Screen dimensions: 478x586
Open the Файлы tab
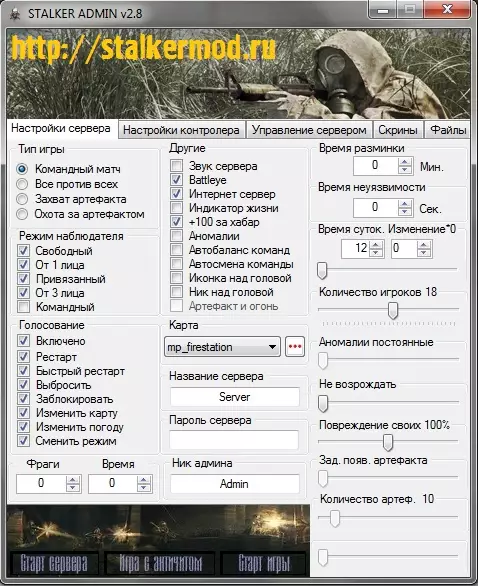(x=448, y=130)
